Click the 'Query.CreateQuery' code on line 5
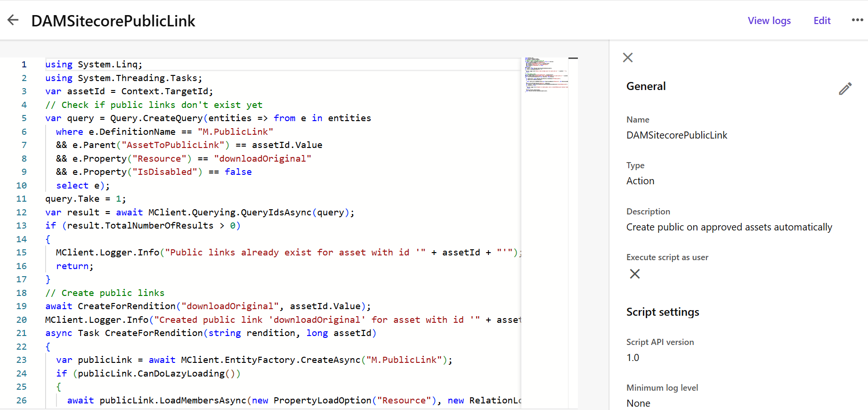This screenshot has width=868, height=410. (x=156, y=118)
